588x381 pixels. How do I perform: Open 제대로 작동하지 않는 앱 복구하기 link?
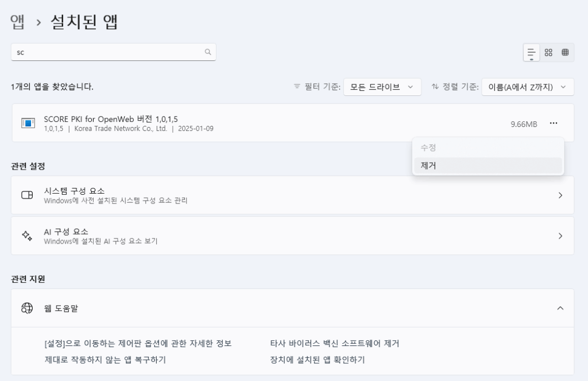(x=105, y=360)
